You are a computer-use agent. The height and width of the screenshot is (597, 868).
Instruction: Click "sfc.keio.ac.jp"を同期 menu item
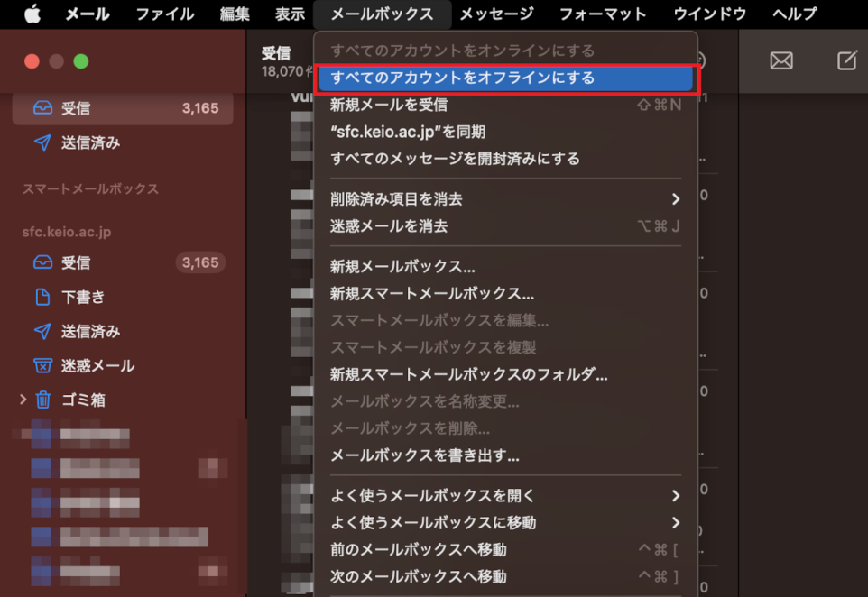coord(409,132)
